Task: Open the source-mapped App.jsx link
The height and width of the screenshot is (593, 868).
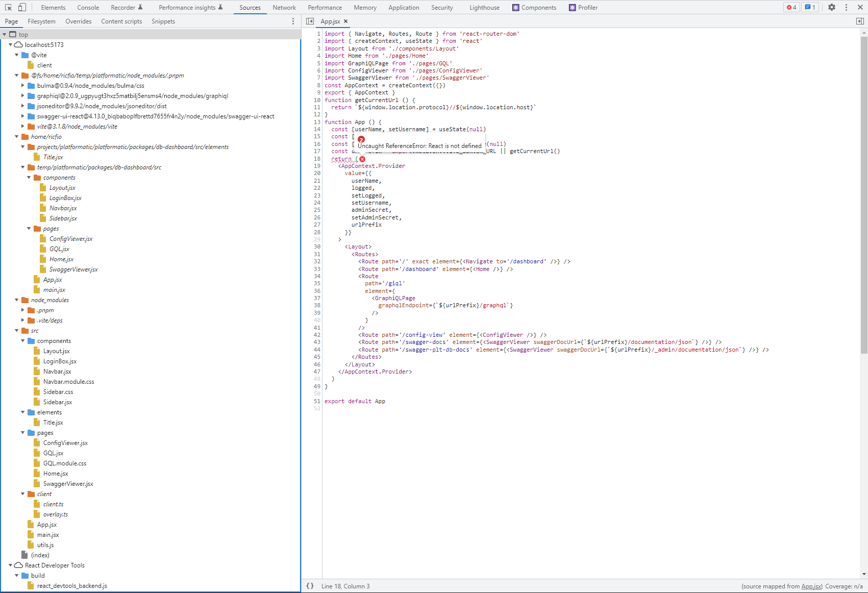Action: [x=812, y=586]
